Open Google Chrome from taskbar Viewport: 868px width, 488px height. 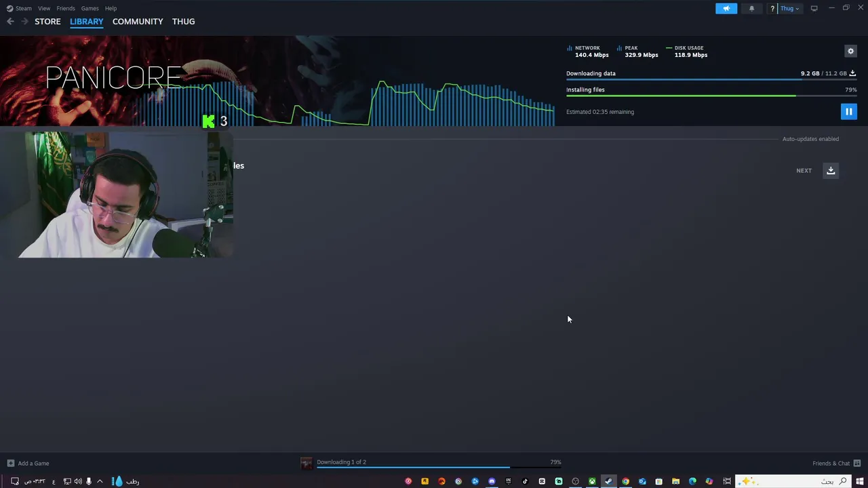coord(625,481)
